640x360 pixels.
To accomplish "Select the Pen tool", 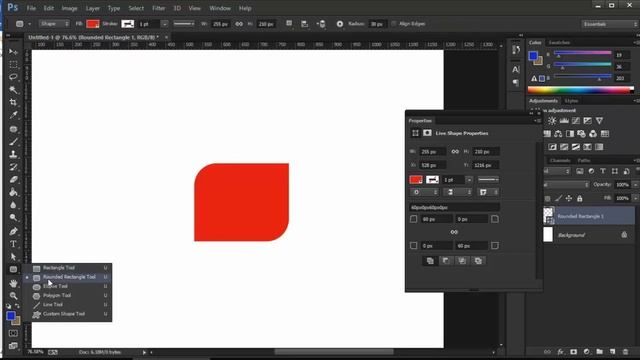I will (x=13, y=231).
